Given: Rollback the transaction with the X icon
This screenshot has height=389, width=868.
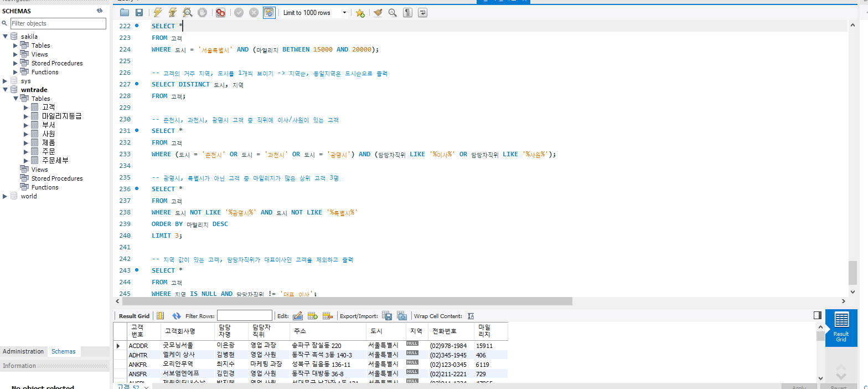Looking at the screenshot, I should pyautogui.click(x=254, y=12).
